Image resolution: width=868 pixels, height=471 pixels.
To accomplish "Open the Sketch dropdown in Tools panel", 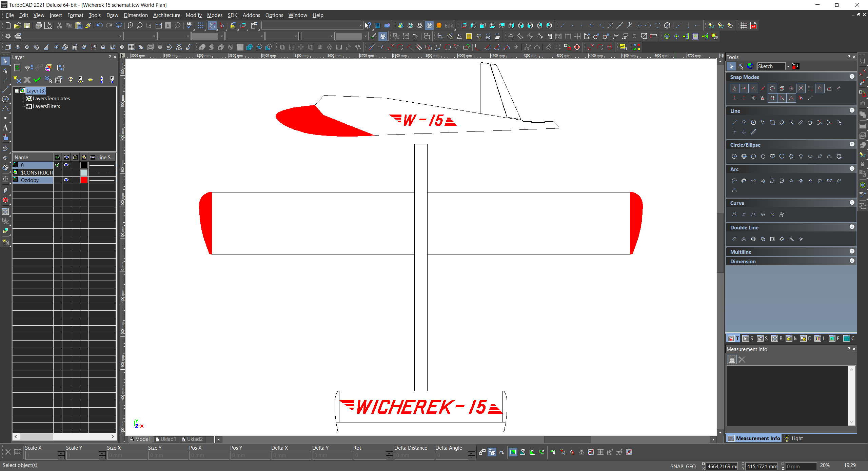I will tap(788, 66).
